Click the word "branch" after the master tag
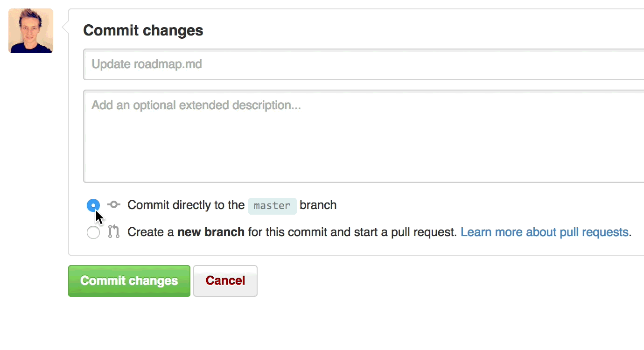Screen dimensions: 644x350 coord(318,205)
